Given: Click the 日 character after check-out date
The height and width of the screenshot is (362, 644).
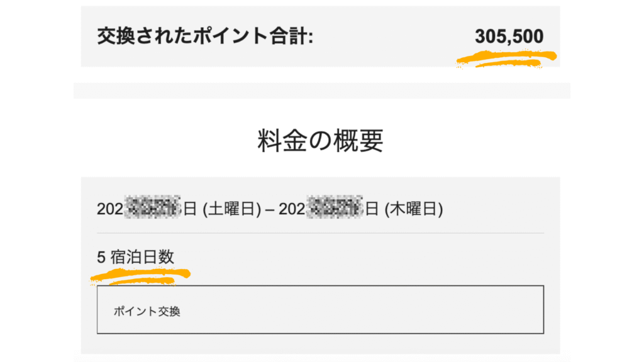Looking at the screenshot, I should pyautogui.click(x=372, y=209).
